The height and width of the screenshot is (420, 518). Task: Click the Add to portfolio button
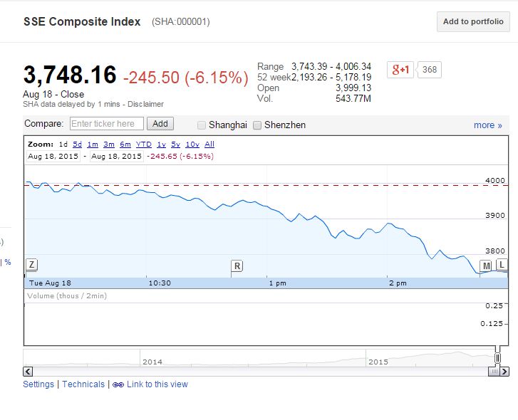pos(473,21)
